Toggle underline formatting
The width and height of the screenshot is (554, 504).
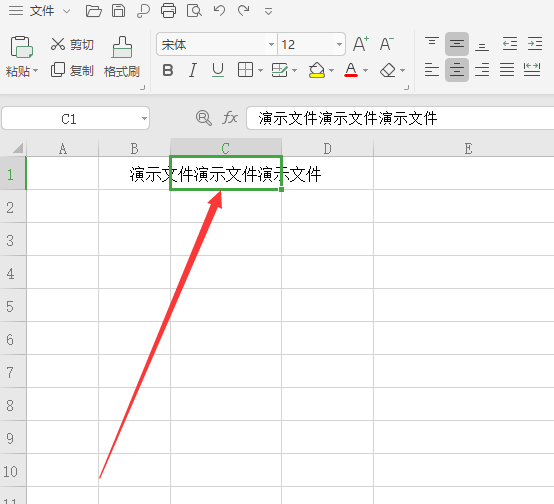(218, 70)
